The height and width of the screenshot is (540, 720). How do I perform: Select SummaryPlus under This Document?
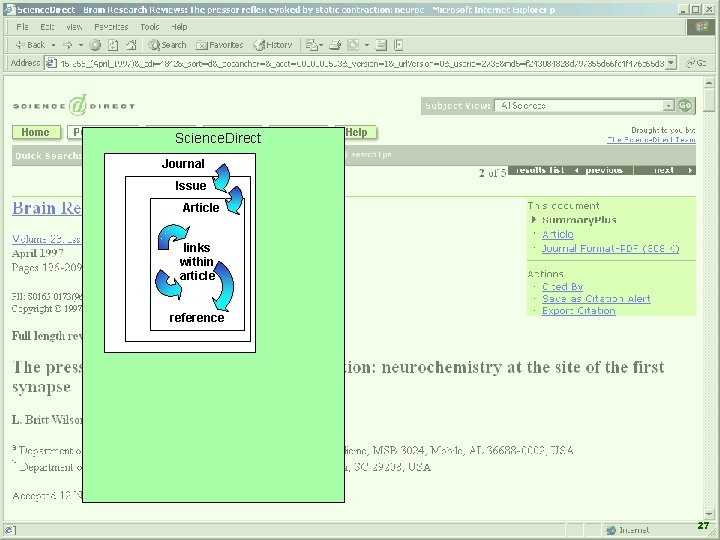[579, 220]
